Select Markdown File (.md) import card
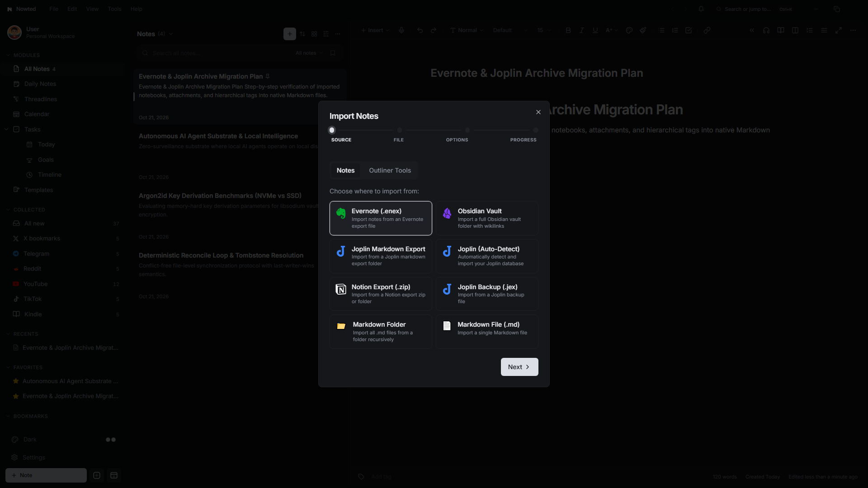Screen dimensions: 868x488 pyautogui.click(x=487, y=332)
